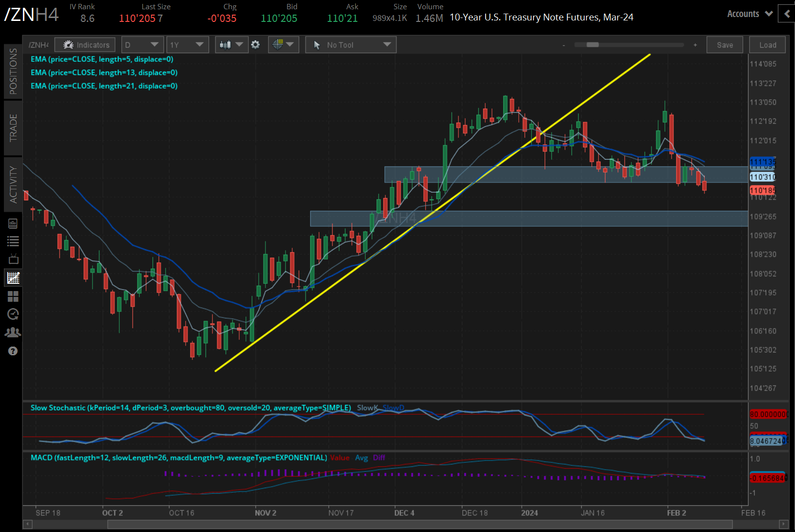
Task: Switch to the TRADE tab
Action: coord(13,128)
